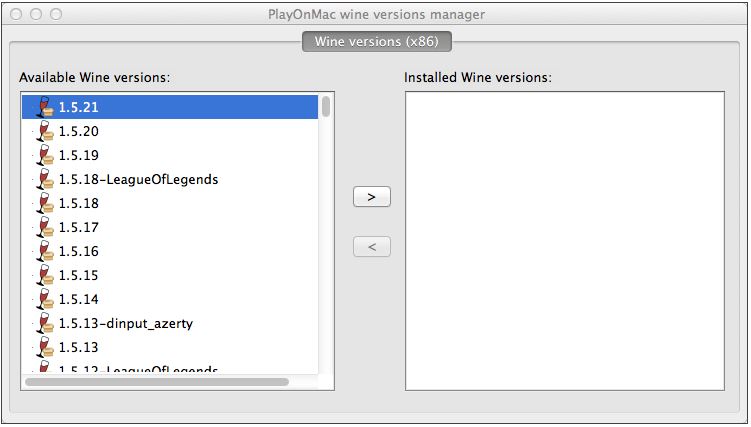The image size is (751, 427).
Task: Click the wine glass icon beside 1.5.21
Action: pyautogui.click(x=46, y=107)
